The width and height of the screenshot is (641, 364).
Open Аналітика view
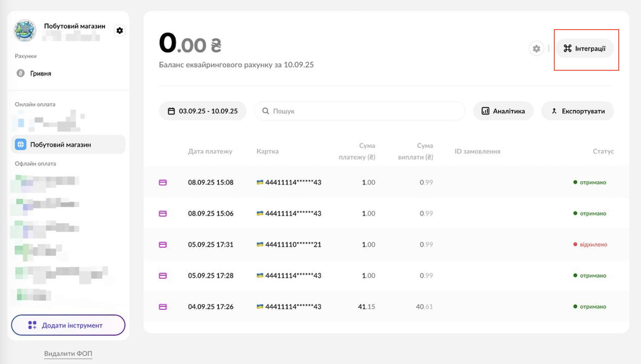coord(503,111)
